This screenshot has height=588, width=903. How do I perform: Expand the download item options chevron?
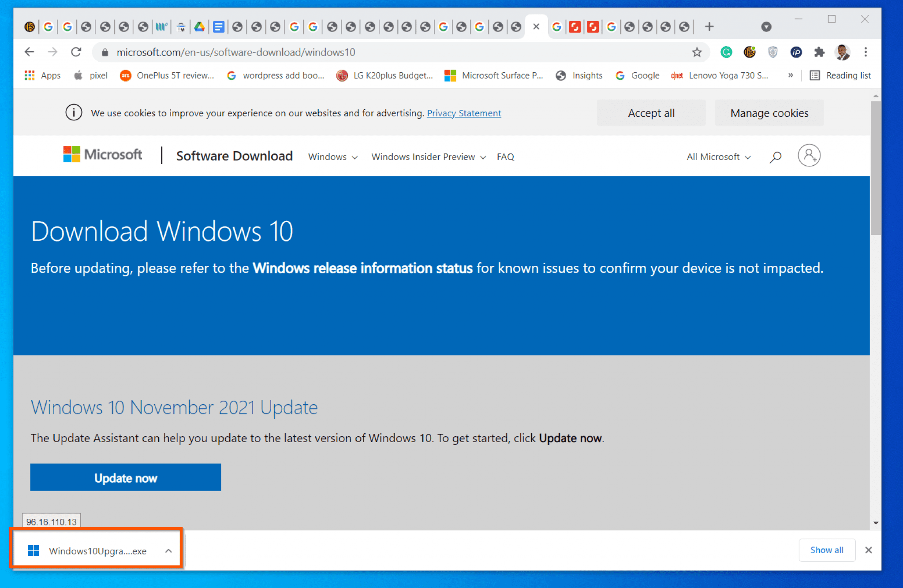pyautogui.click(x=168, y=551)
